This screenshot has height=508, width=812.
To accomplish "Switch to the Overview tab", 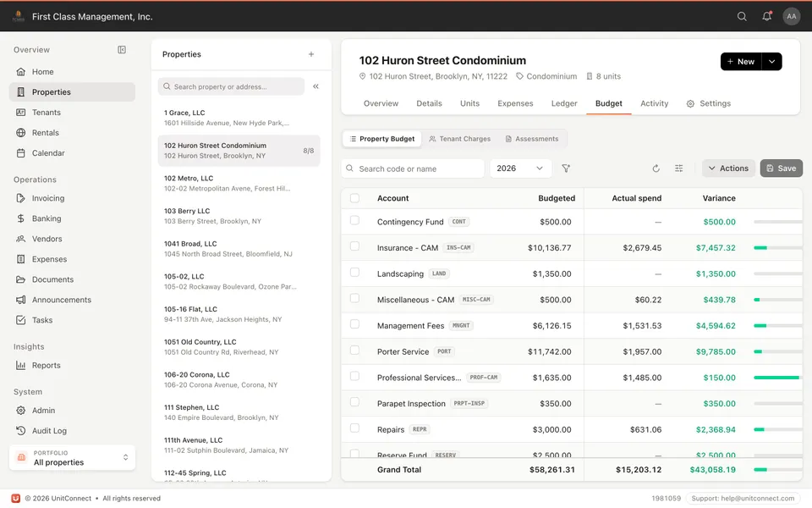I will point(381,103).
